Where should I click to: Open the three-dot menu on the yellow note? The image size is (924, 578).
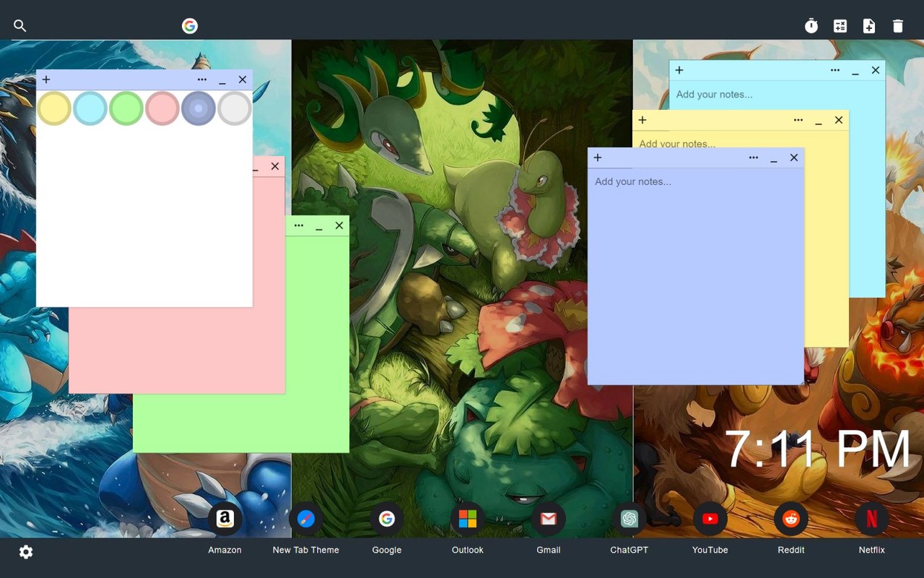click(x=798, y=120)
